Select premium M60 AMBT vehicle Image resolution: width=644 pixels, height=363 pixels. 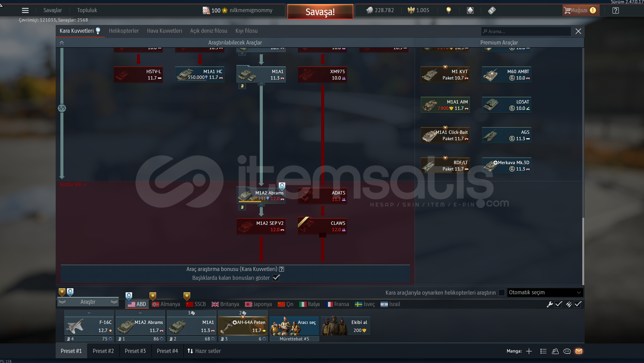(x=507, y=74)
